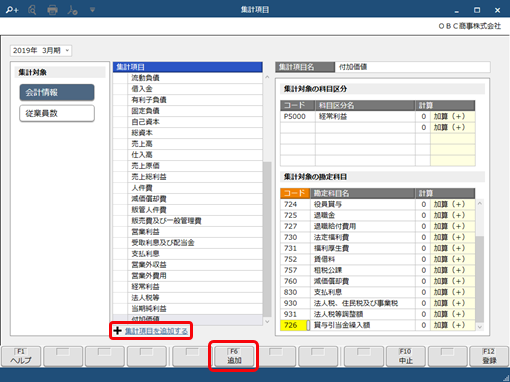Open the small toolbar dropdown arrow
Image resolution: width=510 pixels, height=382 pixels.
tap(92, 10)
